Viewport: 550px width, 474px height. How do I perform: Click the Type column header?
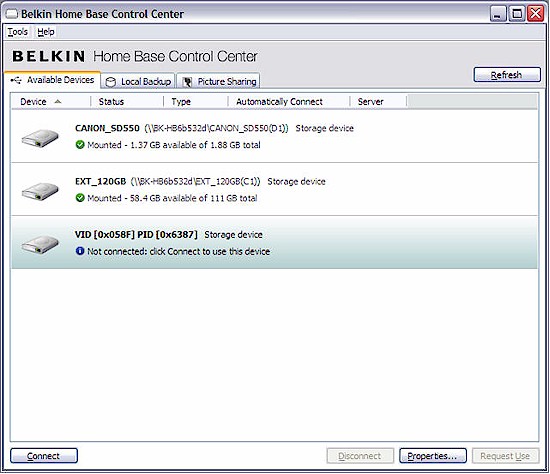tap(196, 102)
